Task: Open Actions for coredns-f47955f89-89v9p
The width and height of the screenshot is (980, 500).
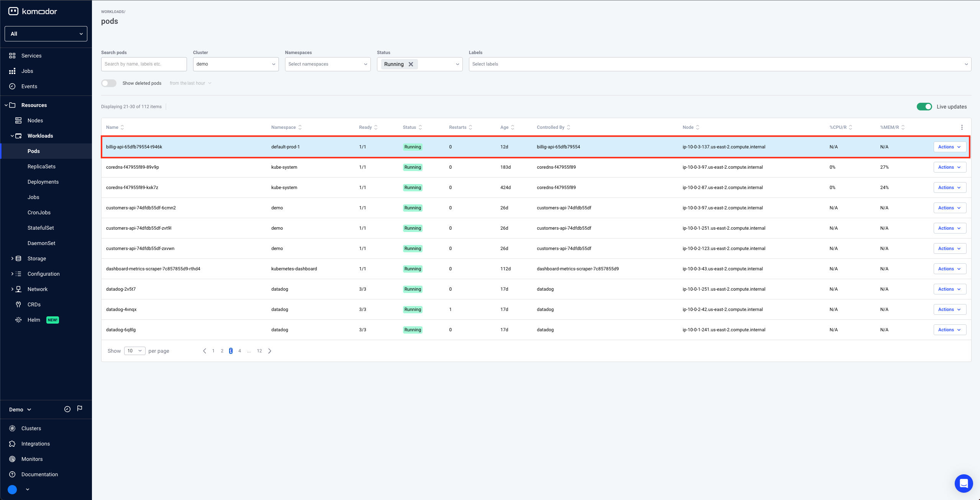Action: (x=950, y=167)
